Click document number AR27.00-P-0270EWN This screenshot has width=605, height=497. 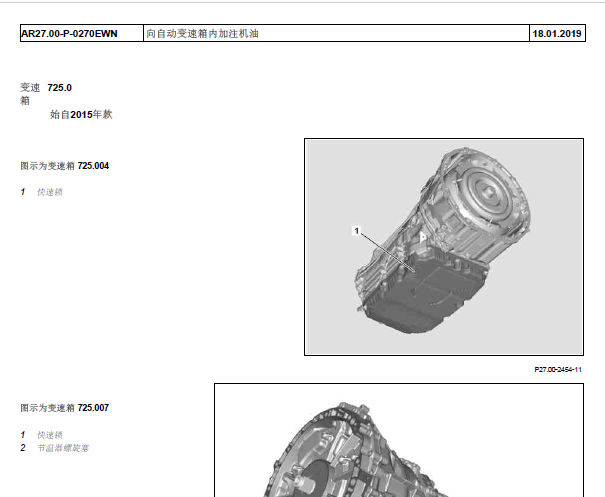[69, 34]
